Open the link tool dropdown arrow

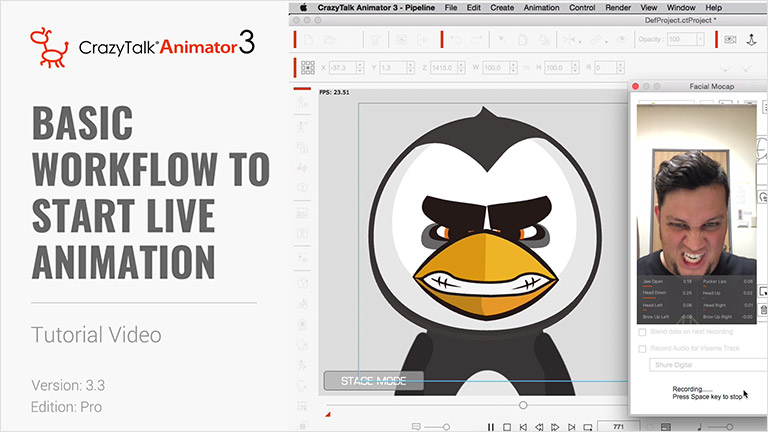(x=606, y=43)
